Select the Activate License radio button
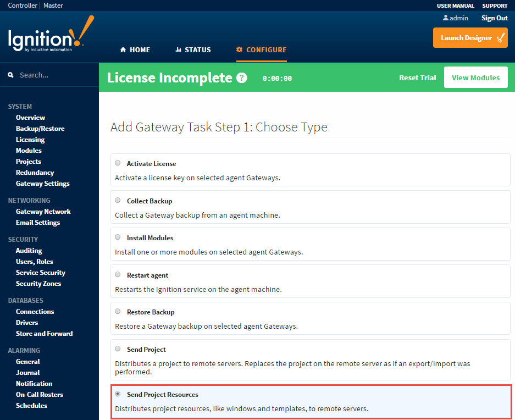Image resolution: width=515 pixels, height=420 pixels. click(x=118, y=163)
